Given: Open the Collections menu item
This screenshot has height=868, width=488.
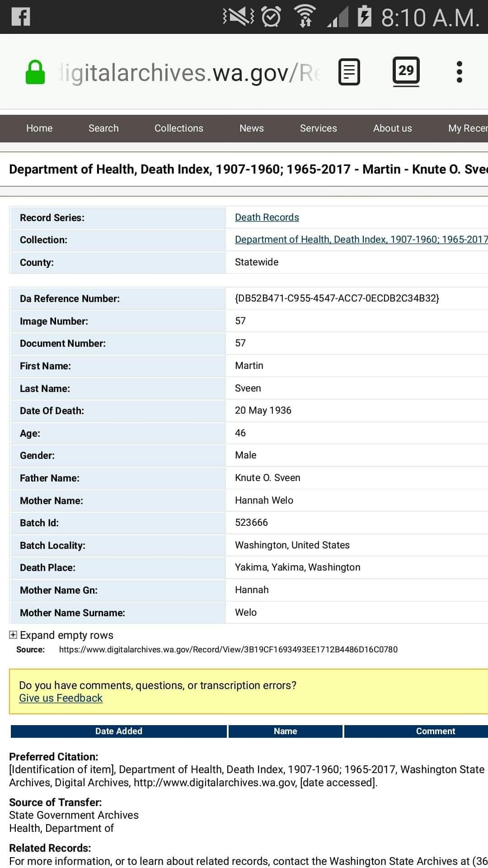Looking at the screenshot, I should pyautogui.click(x=179, y=128).
